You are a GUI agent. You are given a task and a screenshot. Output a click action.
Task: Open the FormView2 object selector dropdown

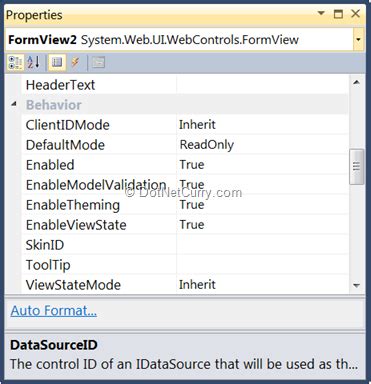[358, 40]
